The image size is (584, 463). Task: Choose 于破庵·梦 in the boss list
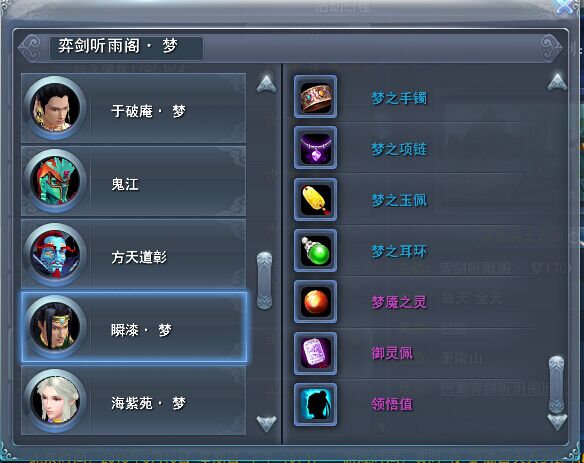click(x=133, y=108)
